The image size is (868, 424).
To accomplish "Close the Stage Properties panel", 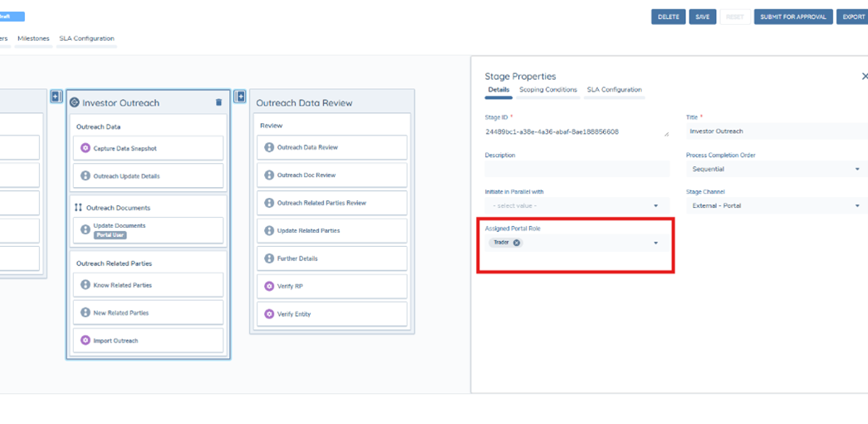I will (x=864, y=76).
